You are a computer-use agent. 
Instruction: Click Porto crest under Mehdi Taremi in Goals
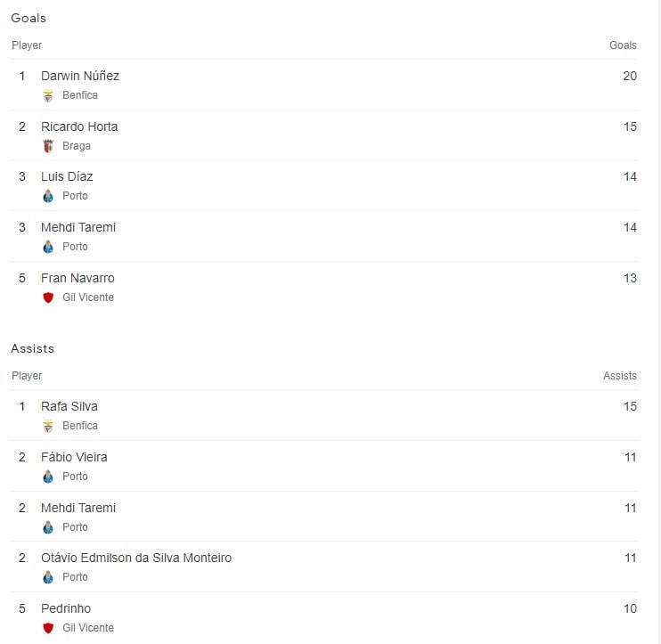click(48, 247)
